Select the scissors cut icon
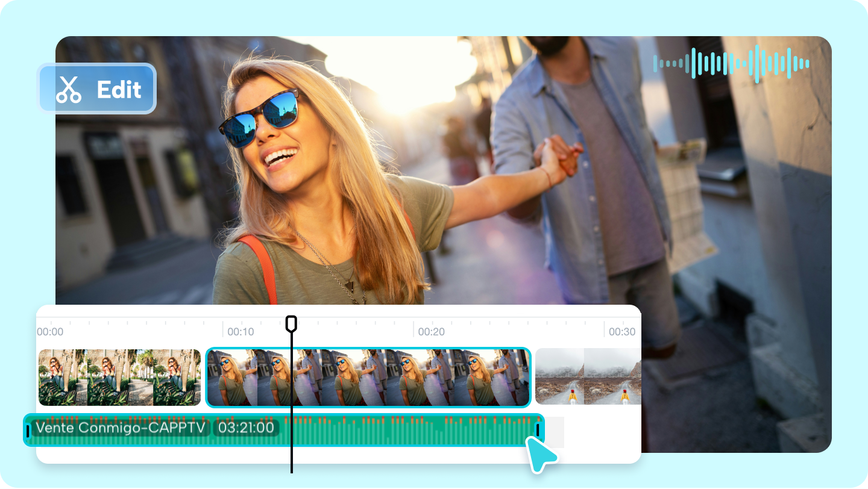This screenshot has width=868, height=489. tap(68, 89)
